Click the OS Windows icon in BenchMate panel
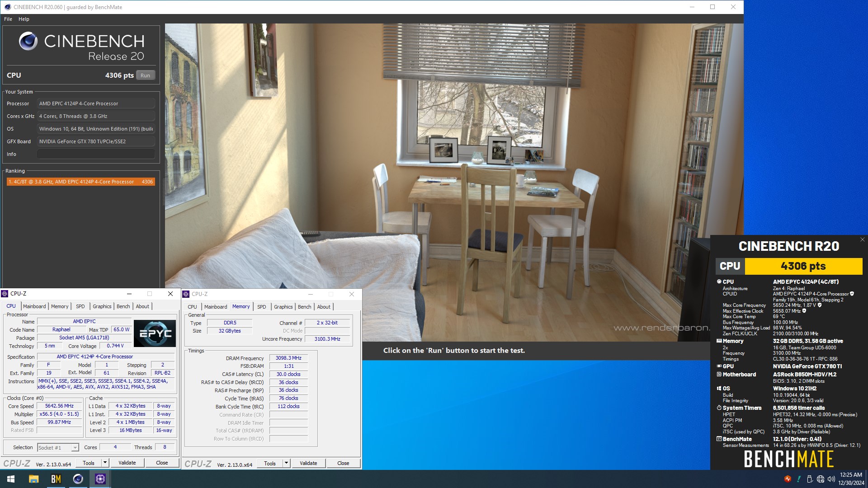The image size is (868, 488). (719, 389)
